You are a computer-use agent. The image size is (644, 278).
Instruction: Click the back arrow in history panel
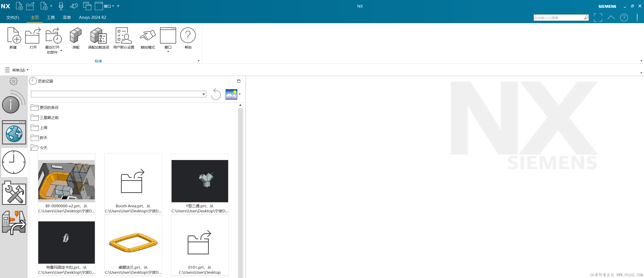(216, 94)
